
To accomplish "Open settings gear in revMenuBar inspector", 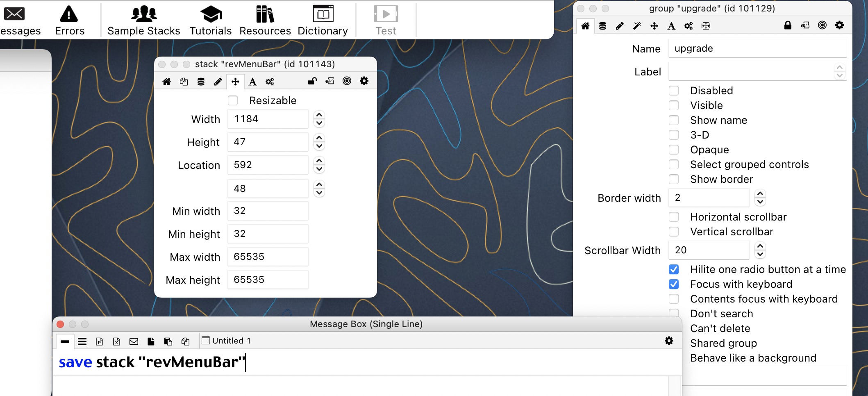I will click(364, 81).
